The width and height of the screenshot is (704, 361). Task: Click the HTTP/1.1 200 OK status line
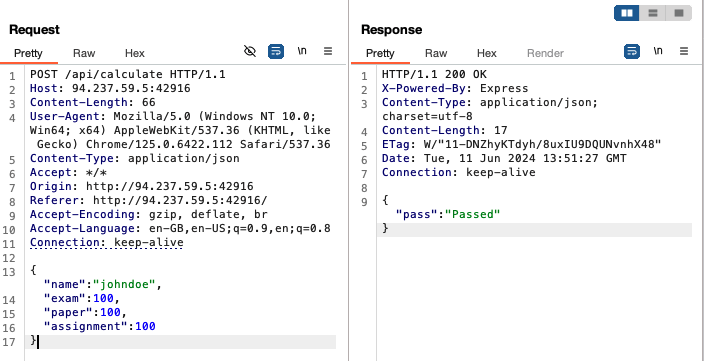point(434,74)
